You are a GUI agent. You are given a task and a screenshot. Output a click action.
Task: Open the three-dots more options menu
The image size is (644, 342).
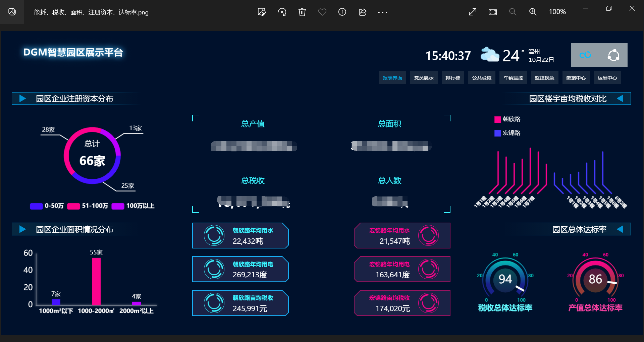point(382,12)
